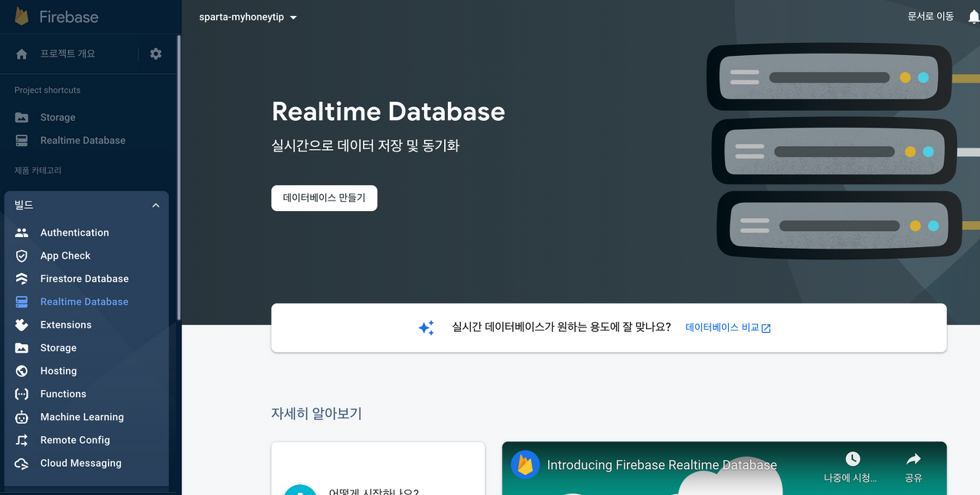
Task: Click sparkle icon in database comparison banner
Action: 426,327
